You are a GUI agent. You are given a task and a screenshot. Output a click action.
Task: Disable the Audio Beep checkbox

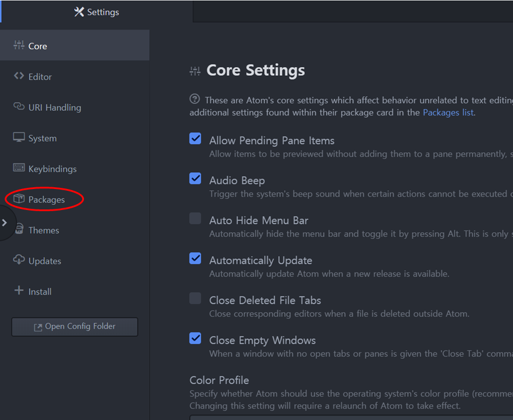click(x=195, y=178)
